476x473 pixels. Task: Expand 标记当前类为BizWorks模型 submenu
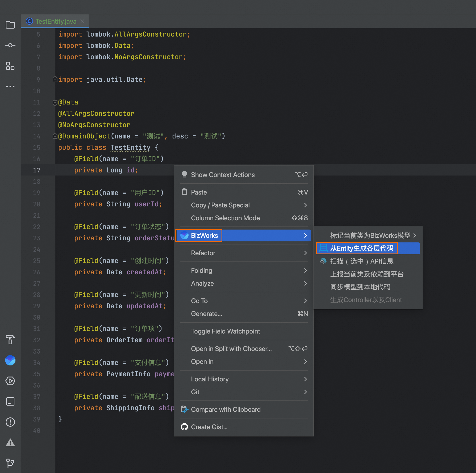[368, 235]
